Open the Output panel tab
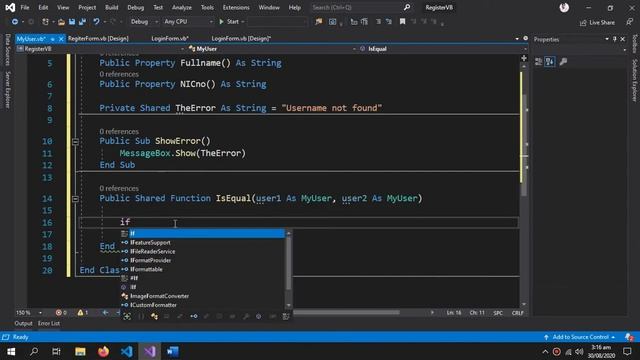Viewport: 640px width, 360px height. (23, 323)
